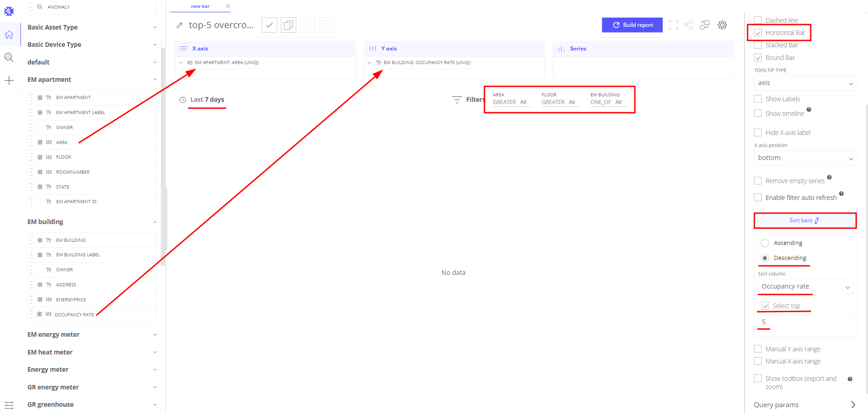Click the plus icon to add new item
The height and width of the screenshot is (414, 868).
click(x=10, y=80)
